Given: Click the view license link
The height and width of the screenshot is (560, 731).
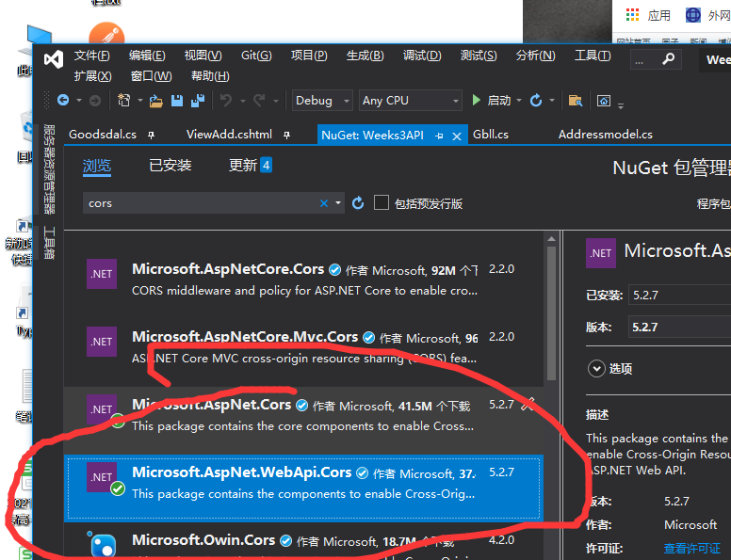Looking at the screenshot, I should (x=691, y=549).
